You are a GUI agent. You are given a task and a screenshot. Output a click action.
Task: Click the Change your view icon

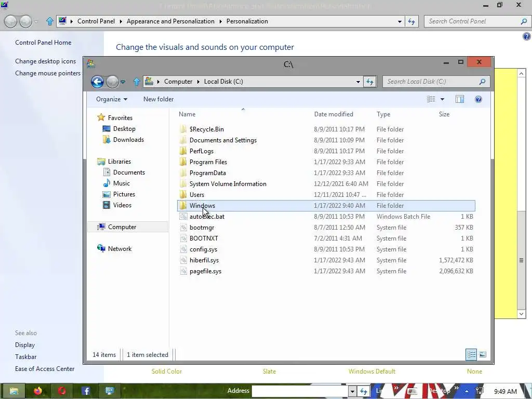click(x=431, y=99)
